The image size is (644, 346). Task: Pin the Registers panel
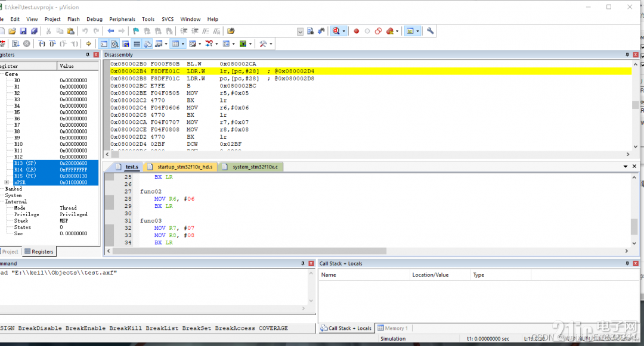point(88,55)
